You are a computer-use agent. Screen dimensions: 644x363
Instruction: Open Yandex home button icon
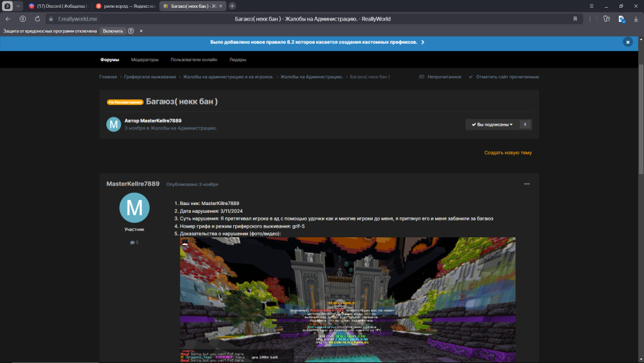[x=23, y=19]
